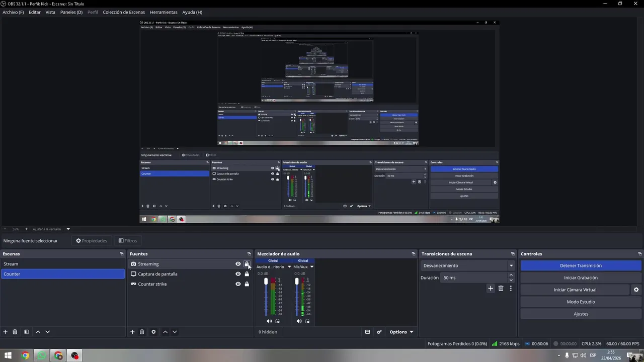Configure virtual camera gear icon
Image resolution: width=644 pixels, height=362 pixels.
[x=636, y=290]
